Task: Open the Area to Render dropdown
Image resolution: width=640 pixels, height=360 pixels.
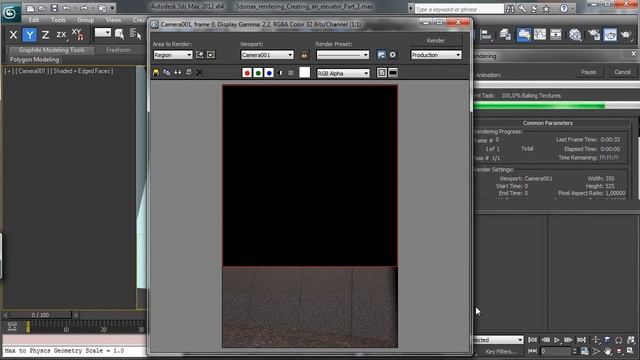Action: 173,55
